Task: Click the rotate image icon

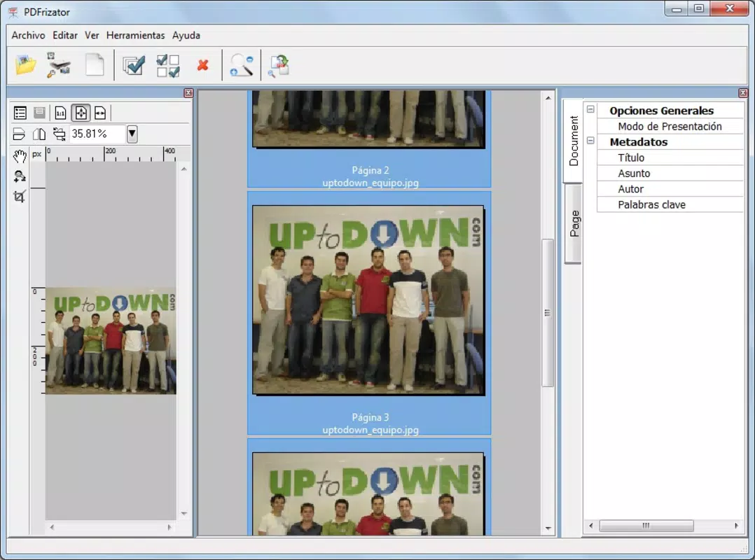Action: [x=60, y=134]
